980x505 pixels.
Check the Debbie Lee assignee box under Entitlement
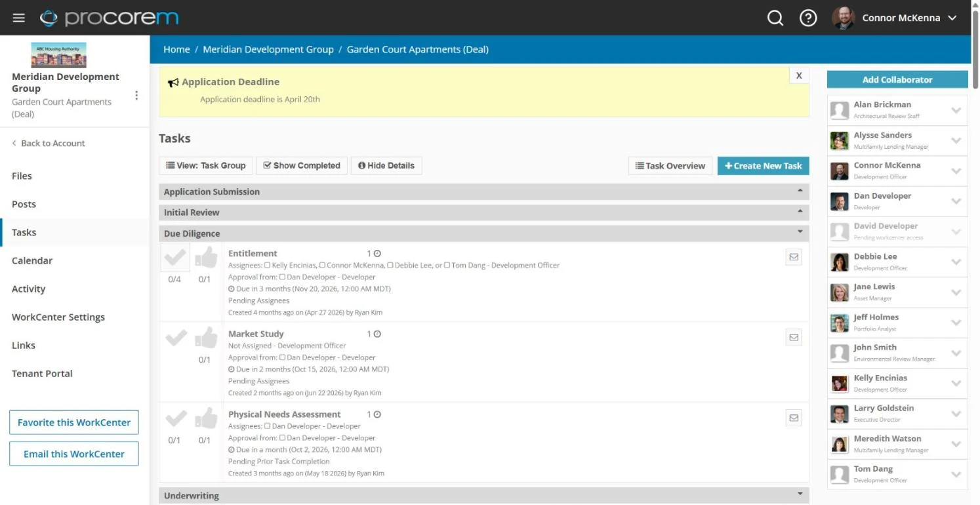[x=390, y=266]
